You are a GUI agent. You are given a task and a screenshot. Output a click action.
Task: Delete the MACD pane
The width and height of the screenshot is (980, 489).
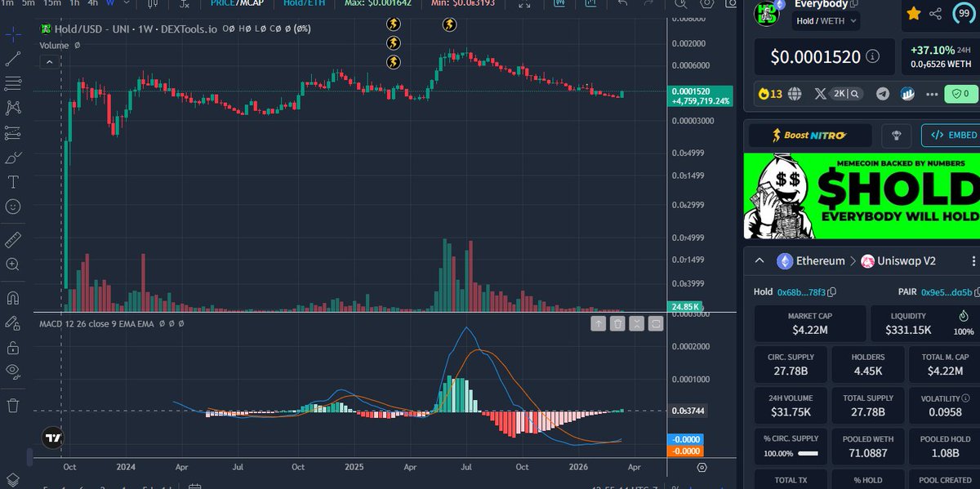coord(617,324)
